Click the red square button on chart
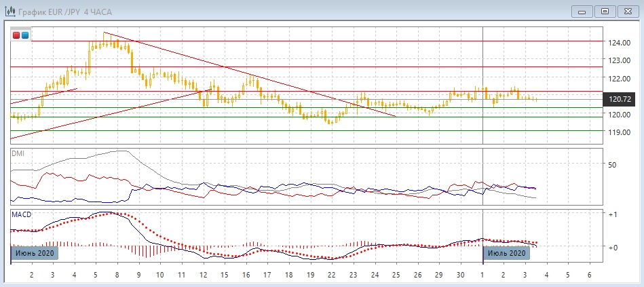644x287 pixels. click(x=17, y=35)
